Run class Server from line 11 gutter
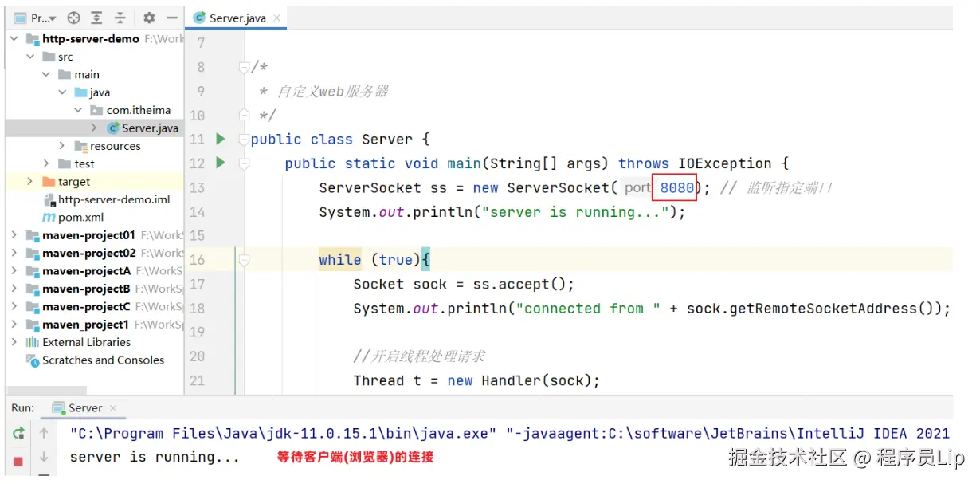 point(221,139)
